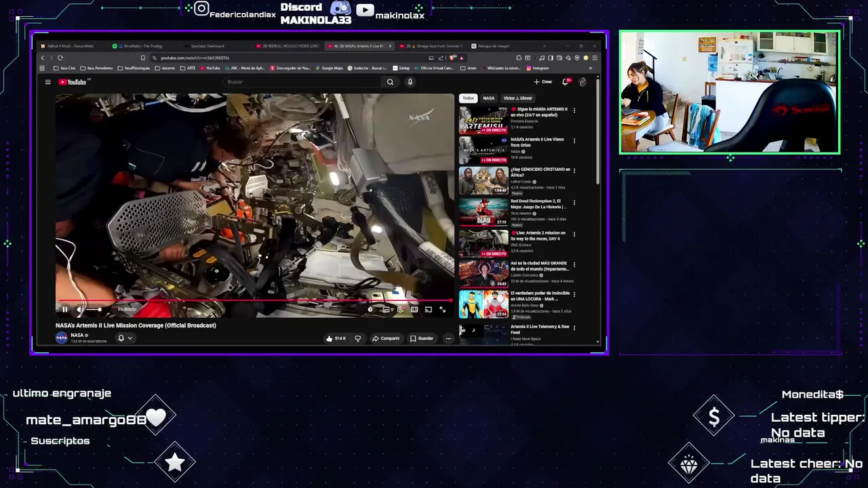Reload the current page
The width and height of the screenshot is (868, 488).
point(60,58)
